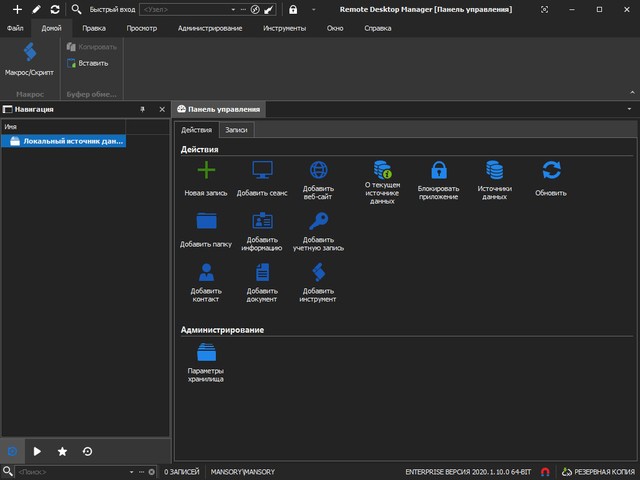
Task: Expand the Быстрый вход host dropdown
Action: [x=232, y=9]
